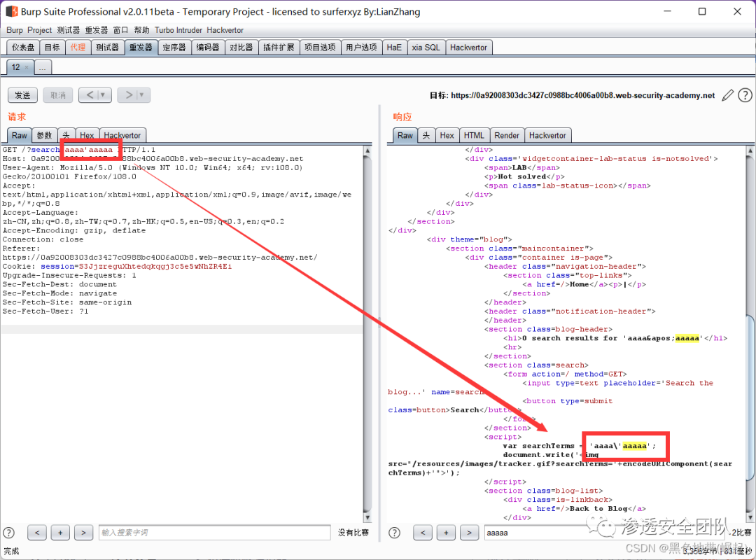Open the Hackvertor menu in menu bar
This screenshot has height=560, width=756.
coord(225,30)
